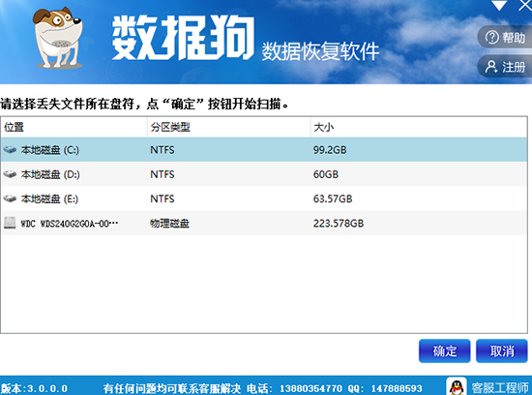Screen dimensions: 532x395
Task: Click the physical disk icon of WDC WDS240G2G0A
Action: (x=10, y=223)
